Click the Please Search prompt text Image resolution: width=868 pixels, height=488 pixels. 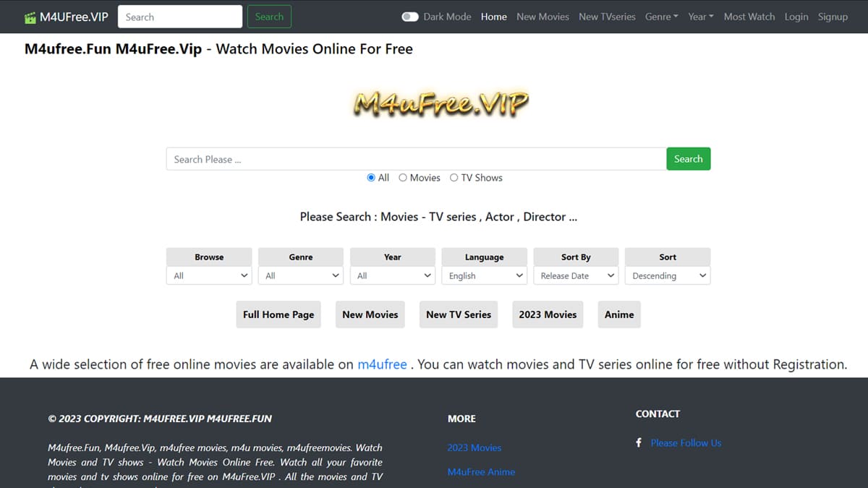[x=438, y=216]
